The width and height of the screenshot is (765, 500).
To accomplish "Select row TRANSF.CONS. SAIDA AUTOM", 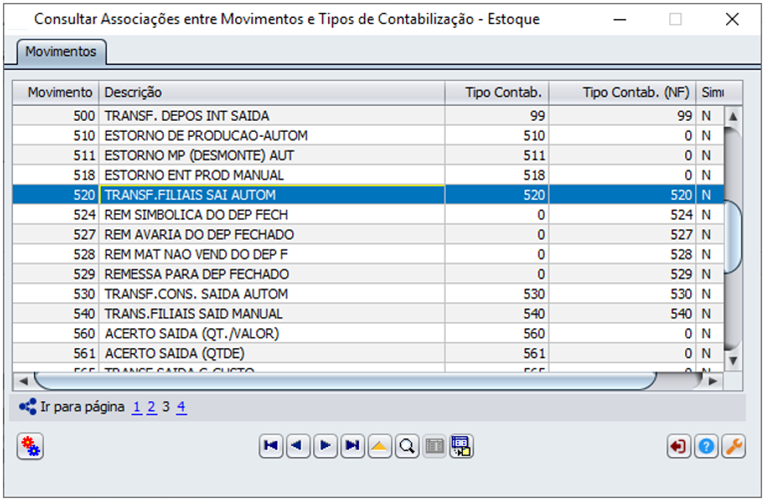I will [368, 294].
